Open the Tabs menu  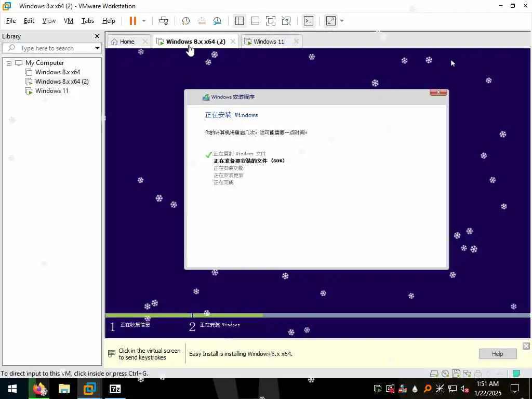87,21
